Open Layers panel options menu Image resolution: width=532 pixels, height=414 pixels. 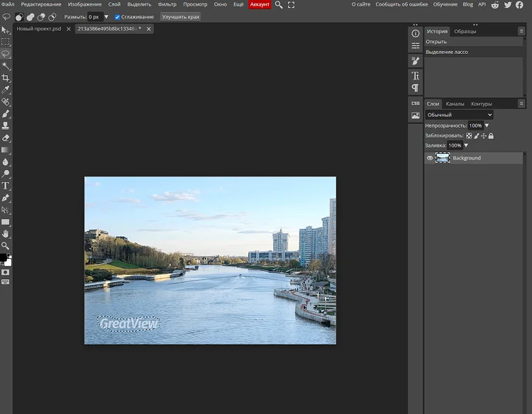tap(521, 103)
